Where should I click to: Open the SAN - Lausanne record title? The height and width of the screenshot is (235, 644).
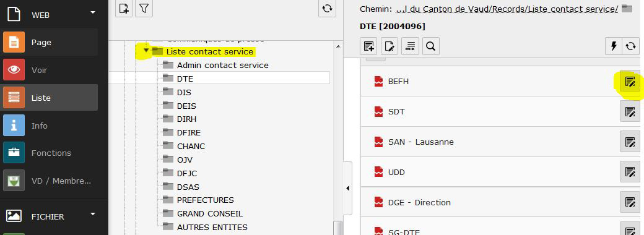[421, 142]
